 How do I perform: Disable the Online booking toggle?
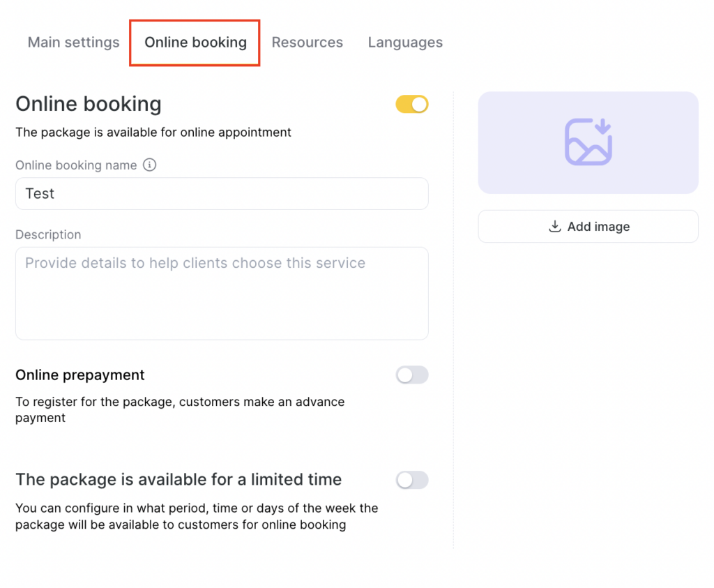point(412,105)
